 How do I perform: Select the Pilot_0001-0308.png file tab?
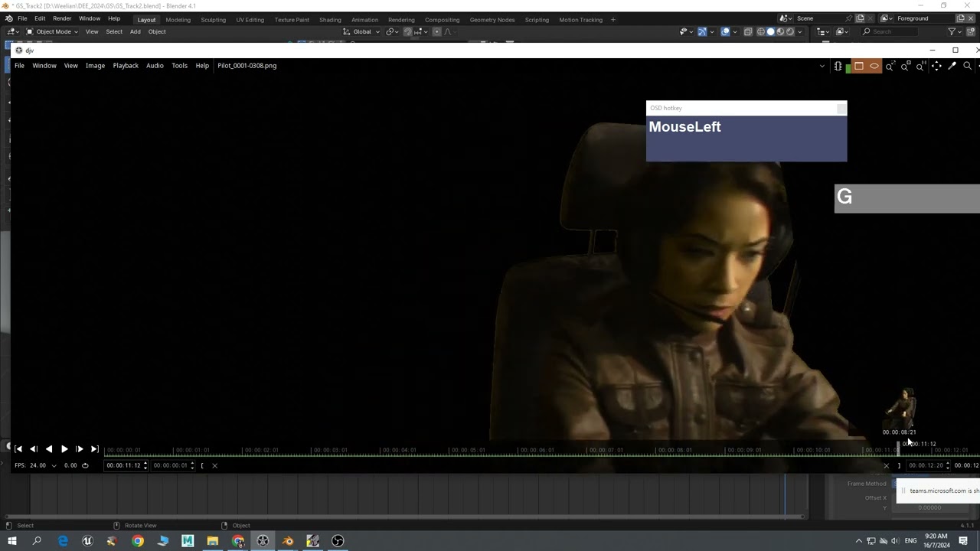pos(247,66)
